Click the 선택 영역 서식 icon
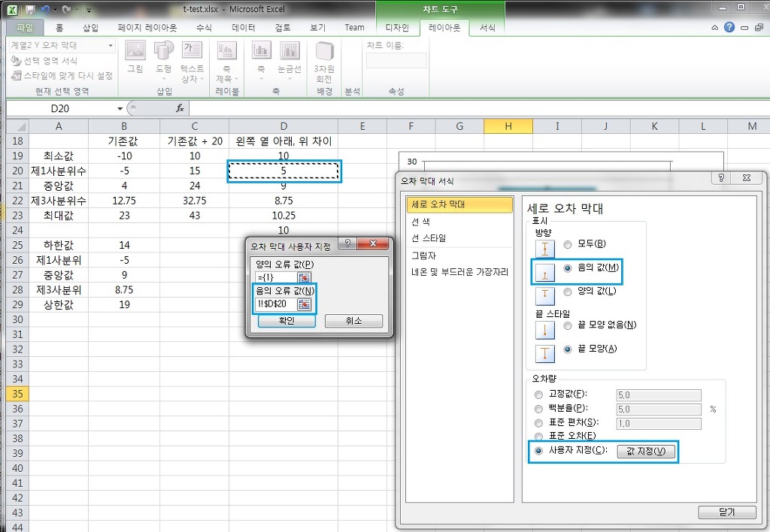 click(x=17, y=61)
